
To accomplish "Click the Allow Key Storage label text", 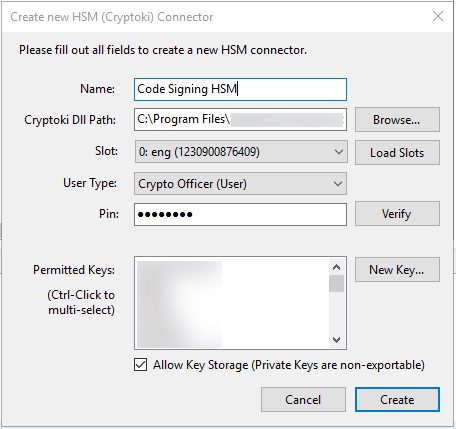I will (289, 365).
